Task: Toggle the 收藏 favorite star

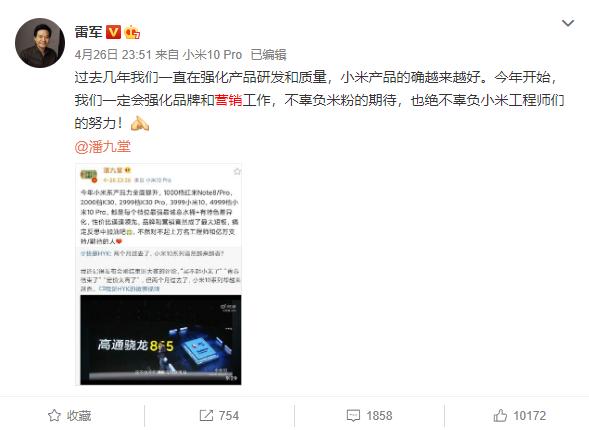Action: point(54,415)
